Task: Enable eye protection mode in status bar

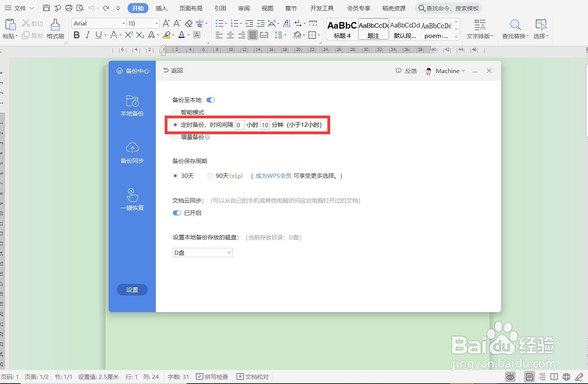Action: 510,376
